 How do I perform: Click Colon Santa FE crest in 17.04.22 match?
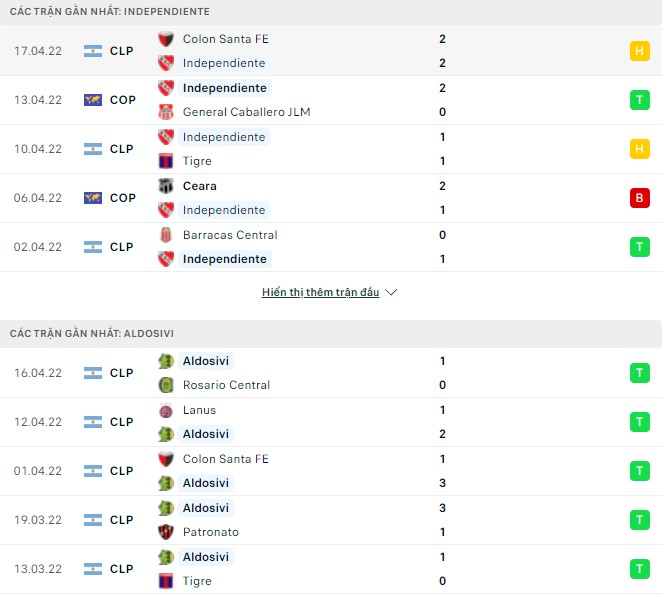tap(166, 39)
